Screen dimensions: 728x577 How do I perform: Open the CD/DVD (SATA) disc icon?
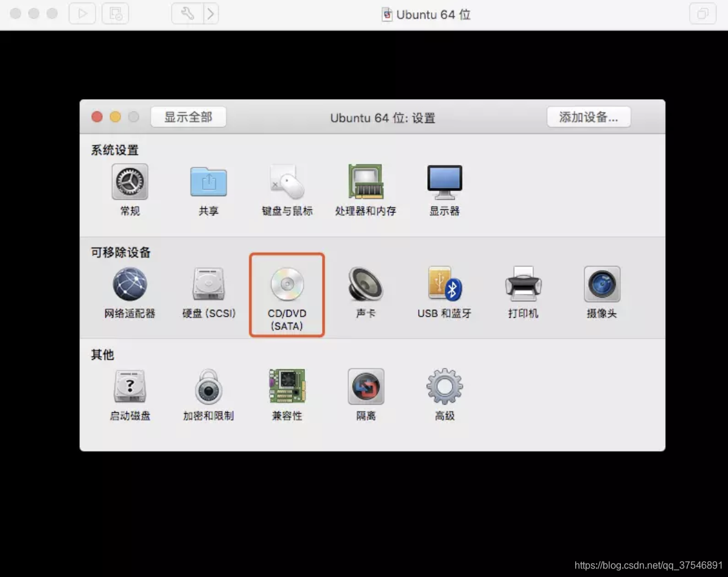287,284
